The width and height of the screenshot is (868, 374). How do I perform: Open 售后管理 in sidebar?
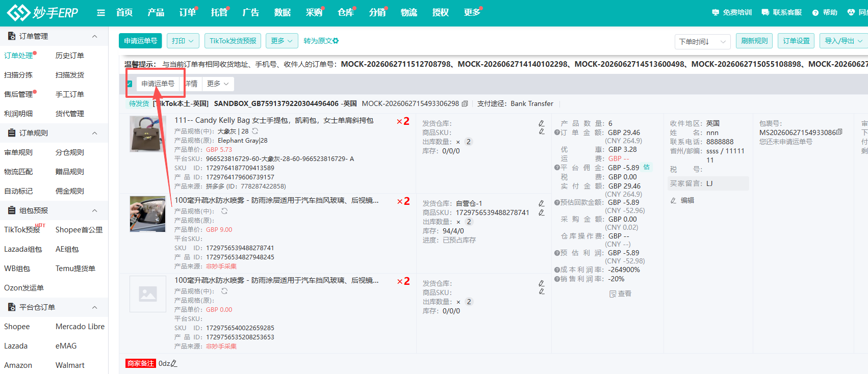(18, 94)
